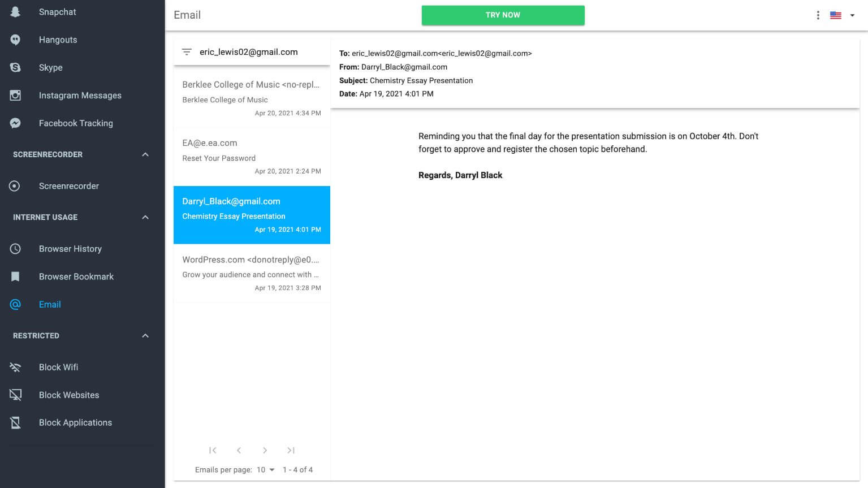
Task: Click the 1 - 4 of 4 page count
Action: [297, 470]
